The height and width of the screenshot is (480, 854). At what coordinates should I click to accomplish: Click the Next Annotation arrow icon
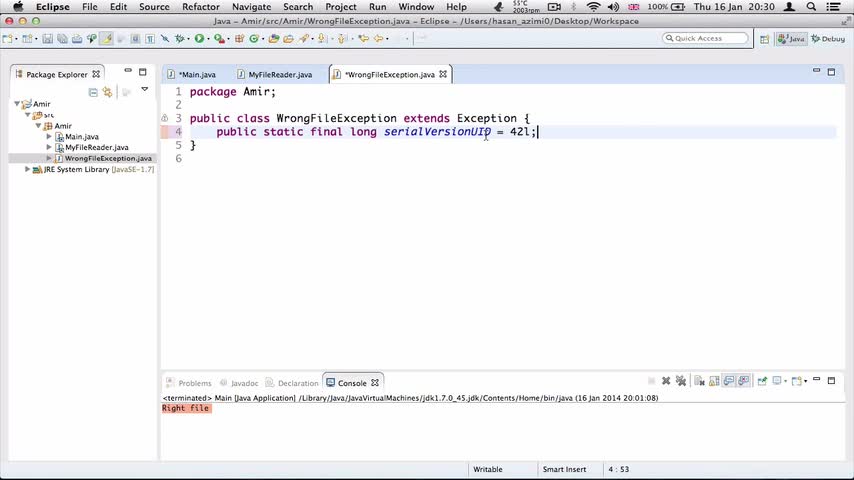click(321, 38)
